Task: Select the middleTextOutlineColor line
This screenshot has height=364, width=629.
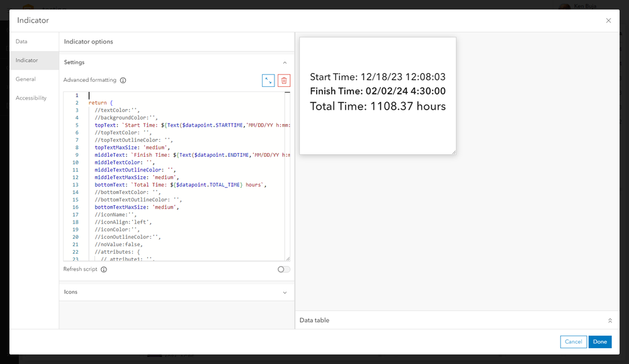Action: (135, 170)
